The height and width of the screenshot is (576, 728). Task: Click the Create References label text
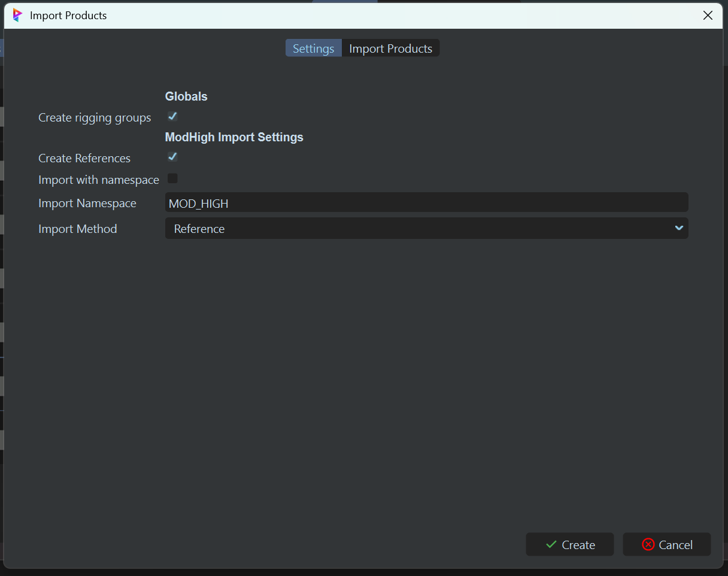[x=84, y=159]
